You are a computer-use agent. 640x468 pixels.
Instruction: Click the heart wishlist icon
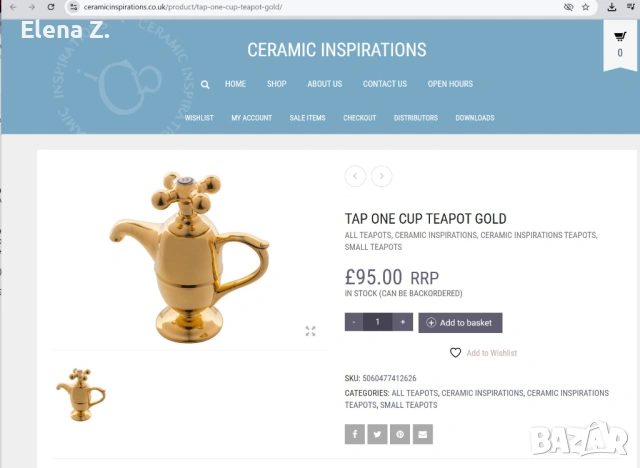(456, 353)
